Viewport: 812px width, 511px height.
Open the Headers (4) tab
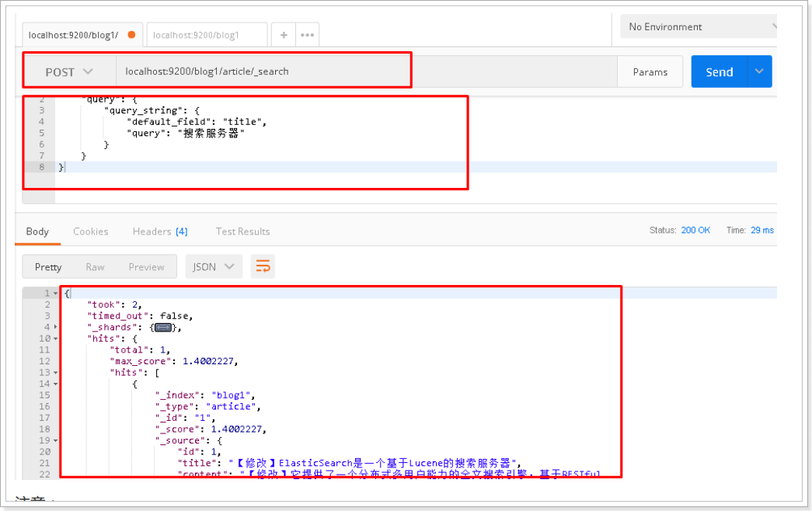pos(160,231)
